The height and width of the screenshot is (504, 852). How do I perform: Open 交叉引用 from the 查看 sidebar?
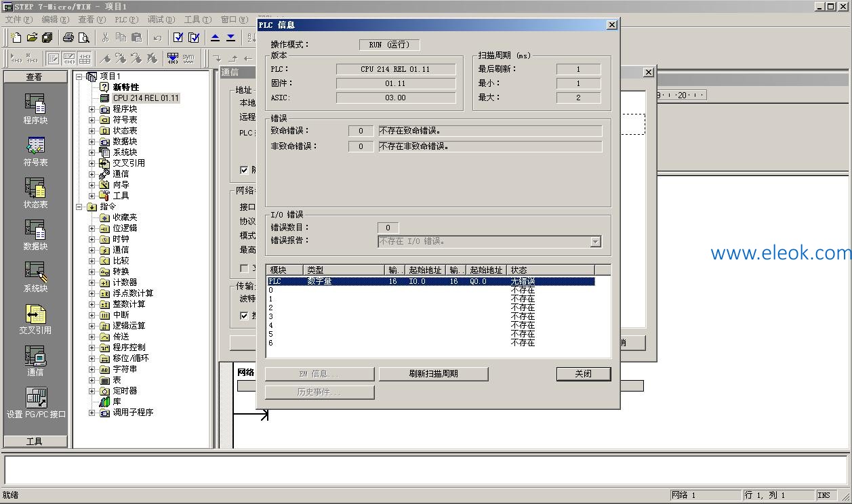coord(35,319)
